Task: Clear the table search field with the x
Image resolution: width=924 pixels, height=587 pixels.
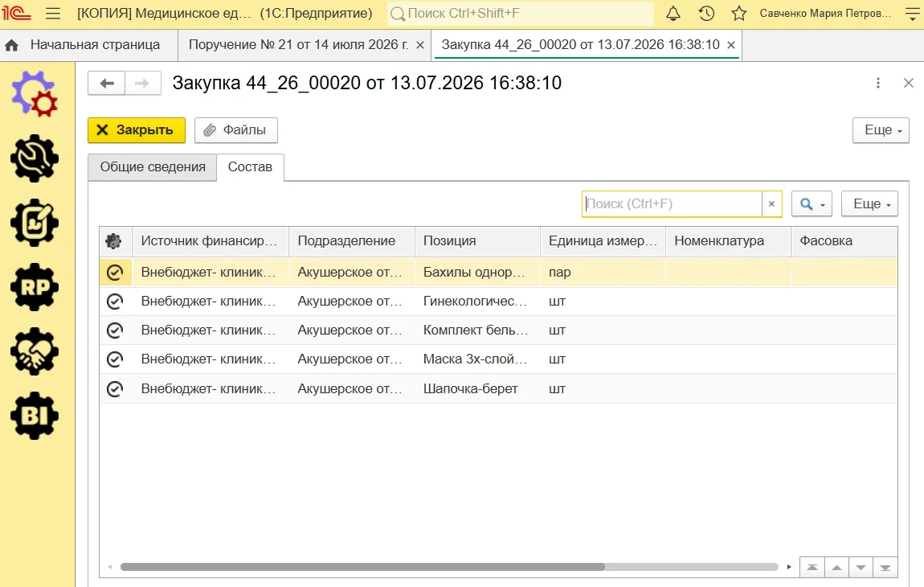Action: [x=771, y=203]
